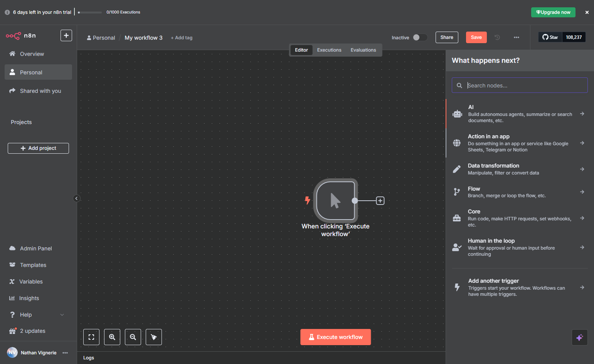Click the n8n logo icon

13,36
